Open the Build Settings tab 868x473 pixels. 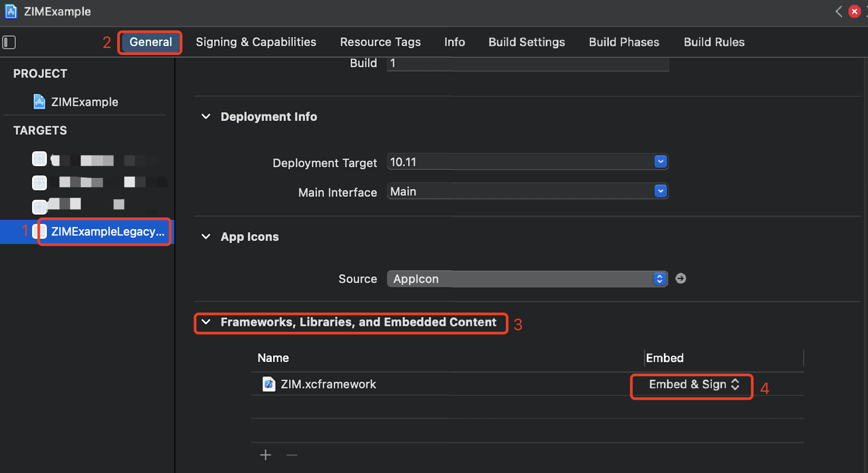tap(527, 42)
